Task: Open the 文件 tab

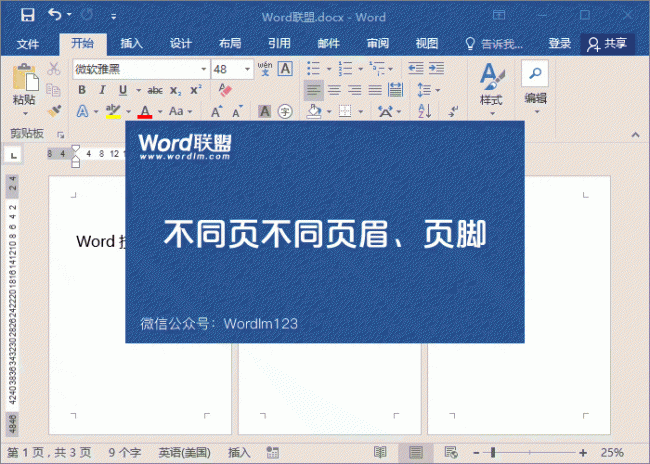Action: tap(28, 44)
